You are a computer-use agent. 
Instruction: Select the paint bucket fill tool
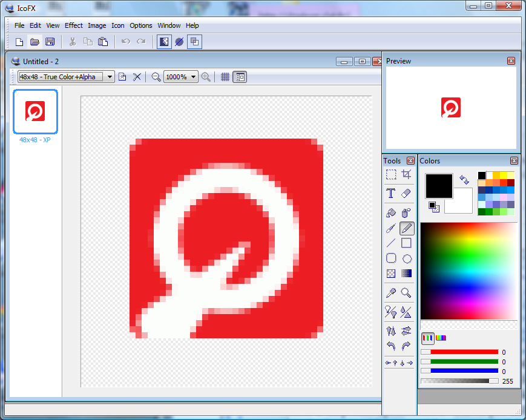coord(391,213)
